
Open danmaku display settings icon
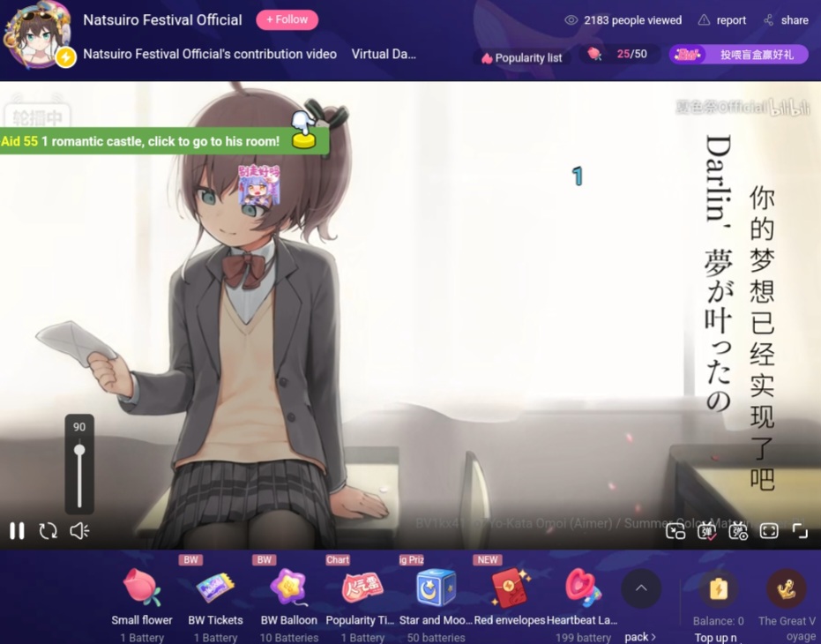coord(738,531)
